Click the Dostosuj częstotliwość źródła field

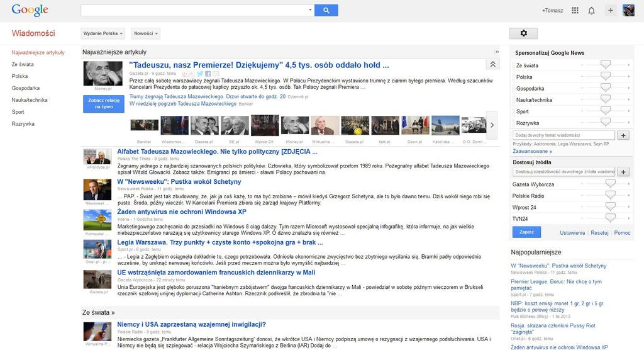[563, 172]
